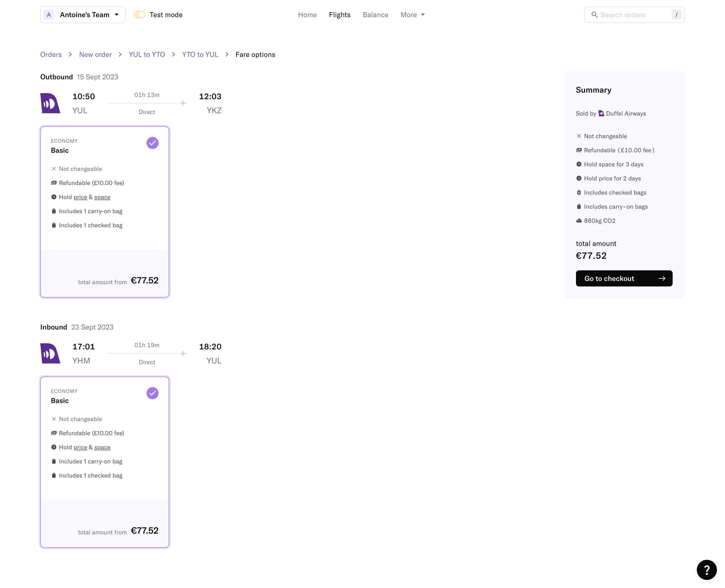Click the Not changeable X icon in Summary
Viewport: 725px width, 588px height.
coord(579,136)
